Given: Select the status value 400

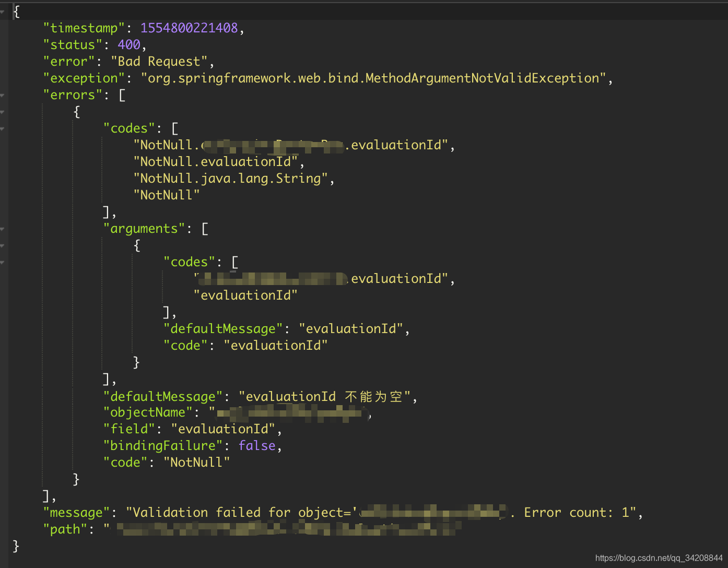Looking at the screenshot, I should (x=129, y=45).
